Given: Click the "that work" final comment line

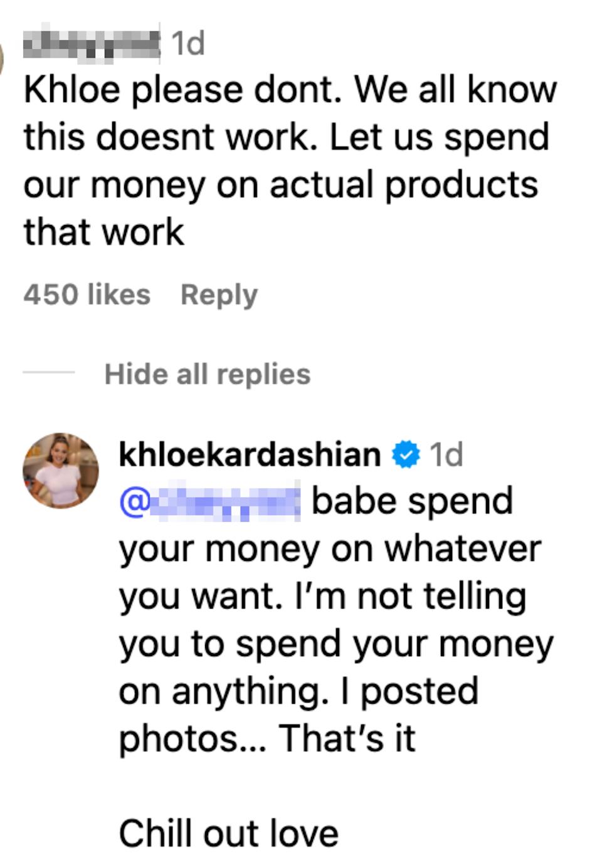Looking at the screenshot, I should (104, 232).
